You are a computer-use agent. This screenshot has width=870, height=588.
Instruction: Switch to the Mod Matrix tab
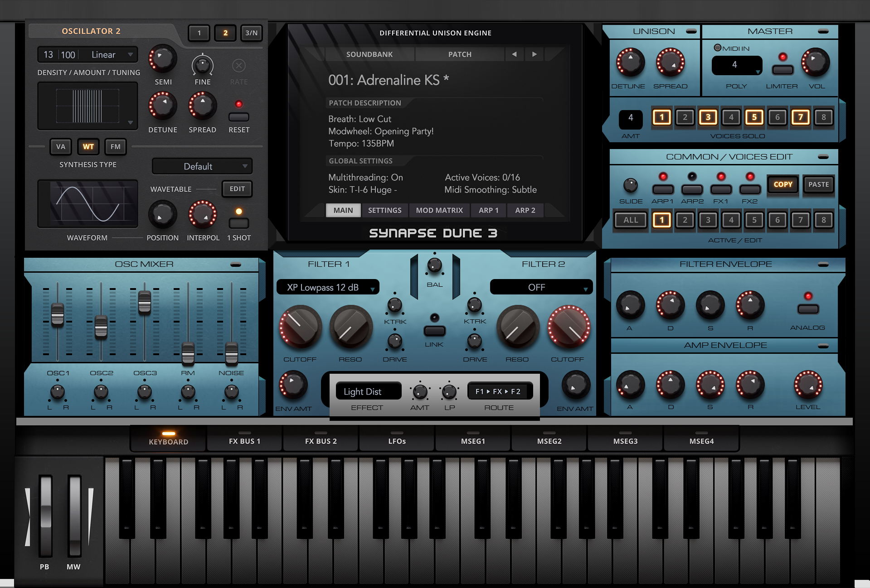coord(439,210)
